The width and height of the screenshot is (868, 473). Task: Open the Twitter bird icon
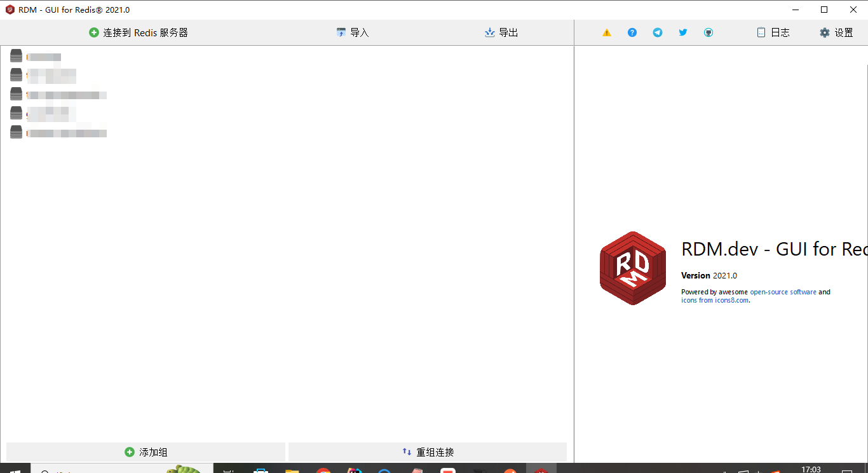pos(683,32)
